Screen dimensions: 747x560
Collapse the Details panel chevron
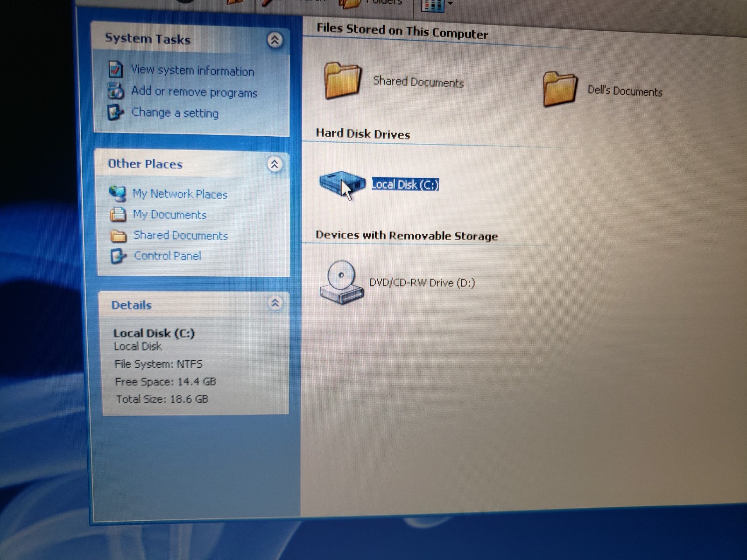[275, 303]
